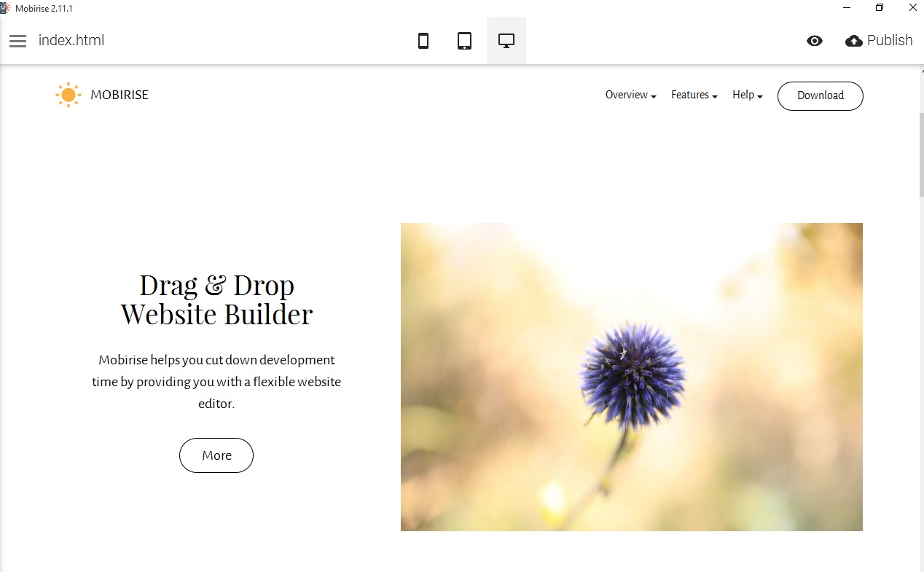924x572 pixels.
Task: Select the index.html page title
Action: tap(71, 41)
